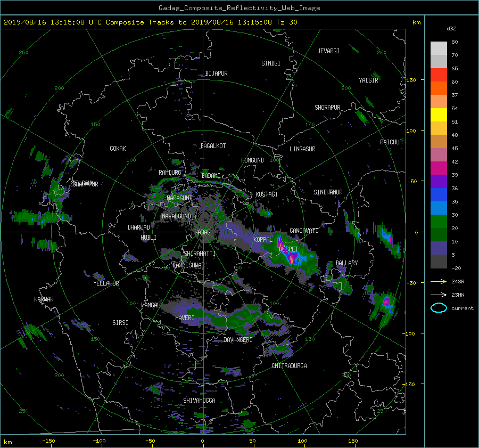Pick the purple 36-39 dBZ swatch
Image resolution: width=479 pixels, height=448 pixels.
(x=439, y=181)
